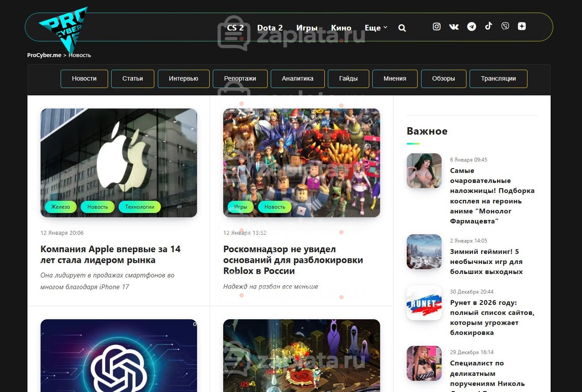Click '6 Января 09:45' date text
Viewport: 582px width, 392px height.
point(469,160)
